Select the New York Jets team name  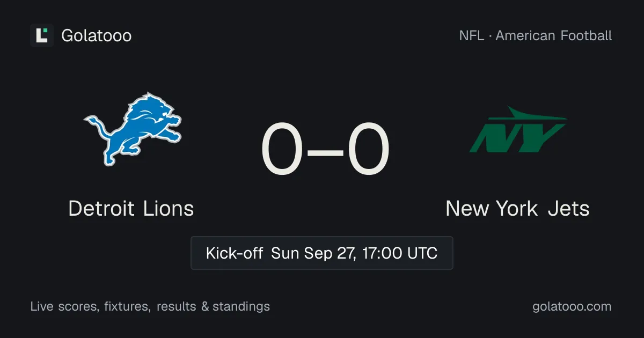tap(518, 208)
